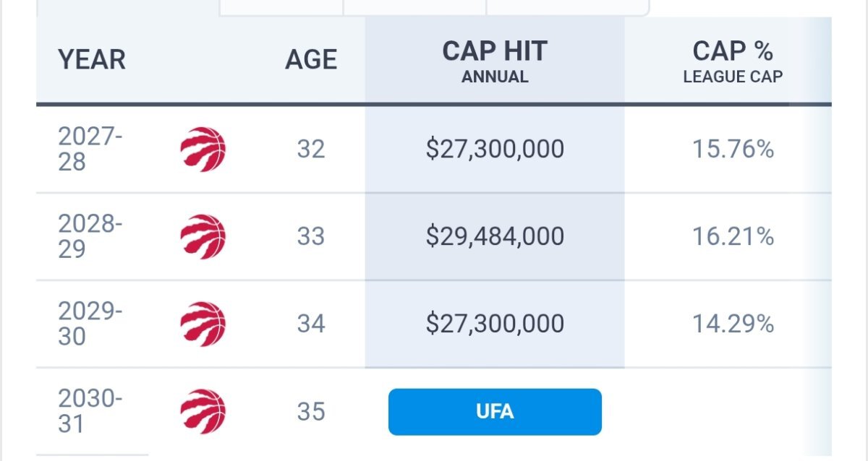Select the 2027-28 season label
868x461 pixels.
[x=90, y=150]
